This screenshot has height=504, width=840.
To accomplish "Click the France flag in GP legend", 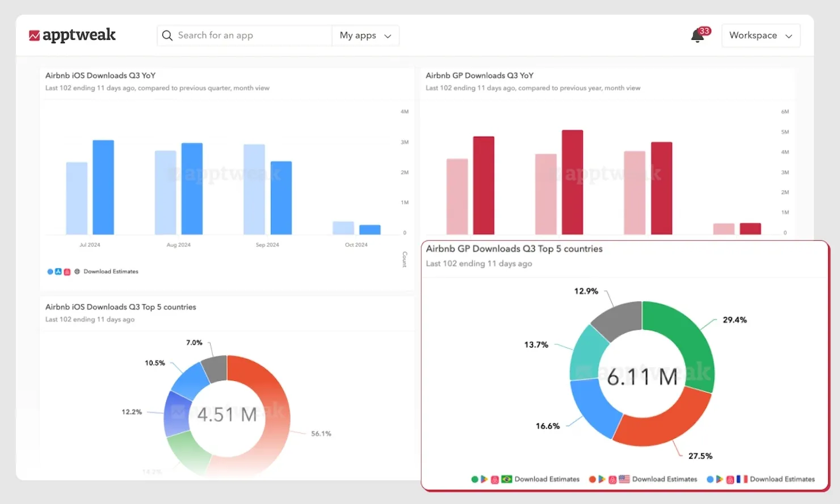I will coord(742,479).
